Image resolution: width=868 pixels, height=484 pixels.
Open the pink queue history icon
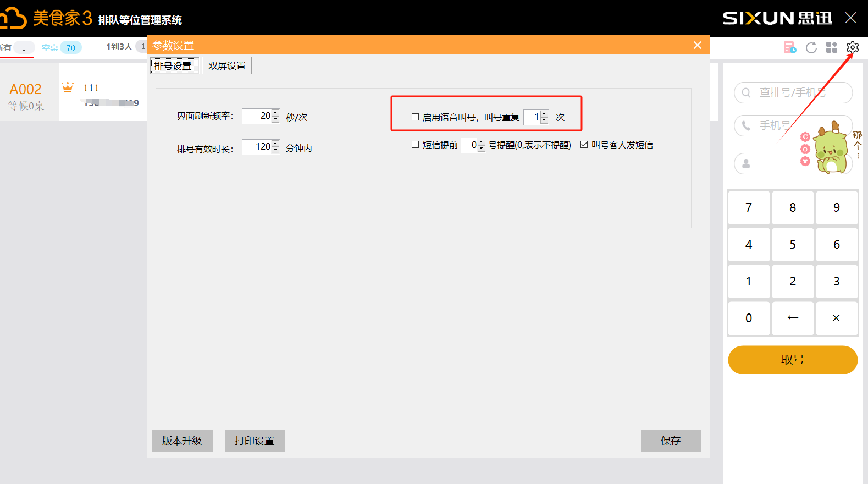click(790, 48)
